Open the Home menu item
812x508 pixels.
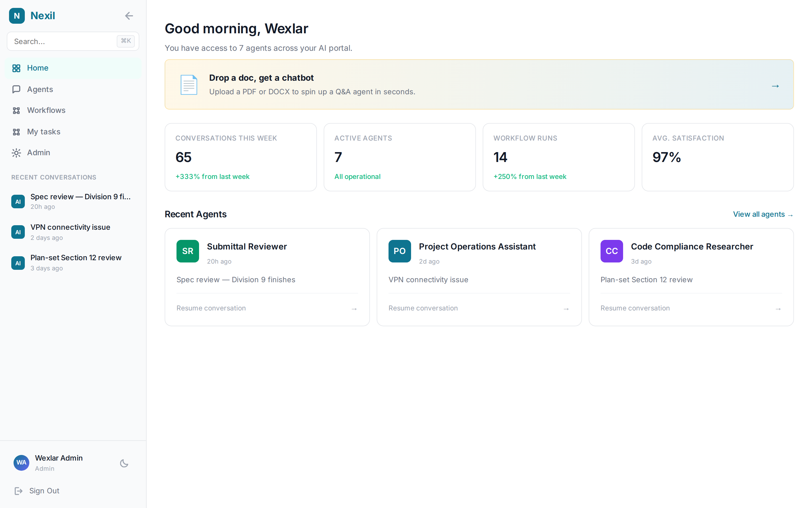(x=73, y=68)
